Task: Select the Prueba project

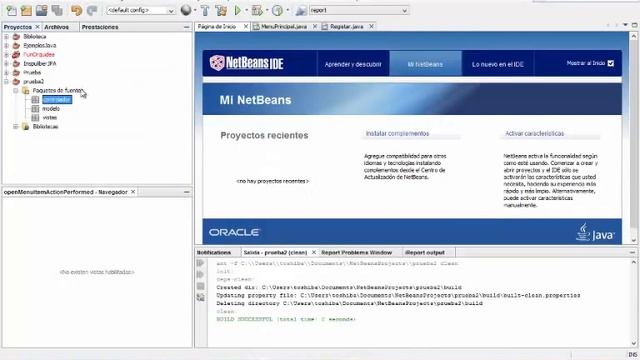Action: tap(32, 73)
